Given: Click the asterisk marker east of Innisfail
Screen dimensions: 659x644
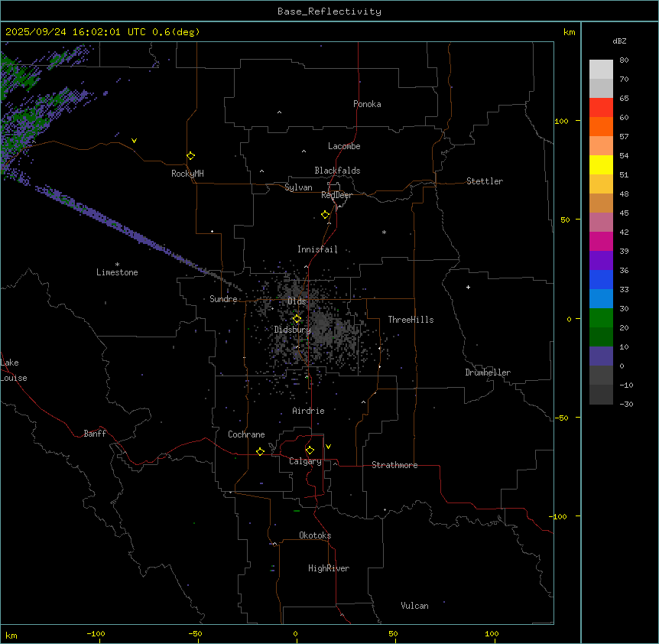Looking at the screenshot, I should 384,233.
